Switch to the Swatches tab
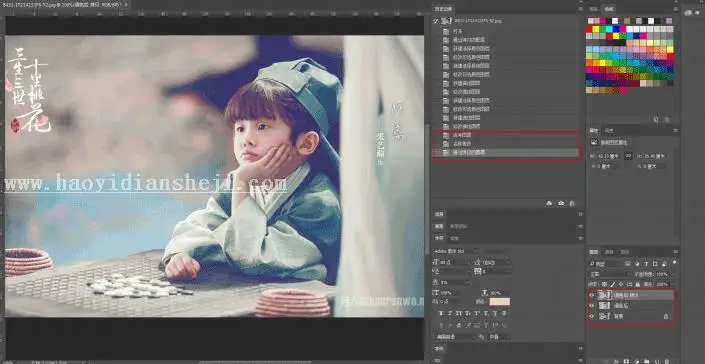This screenshot has width=705, height=364. [x=609, y=9]
